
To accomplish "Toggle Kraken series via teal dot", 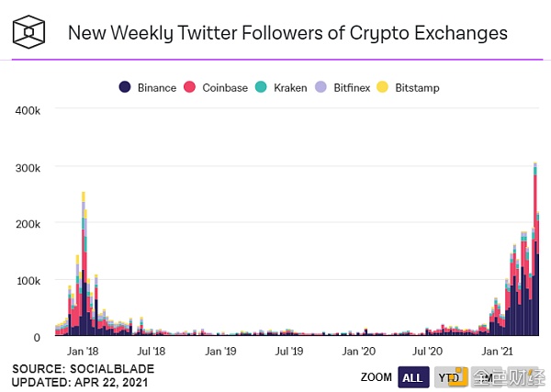I will point(261,87).
